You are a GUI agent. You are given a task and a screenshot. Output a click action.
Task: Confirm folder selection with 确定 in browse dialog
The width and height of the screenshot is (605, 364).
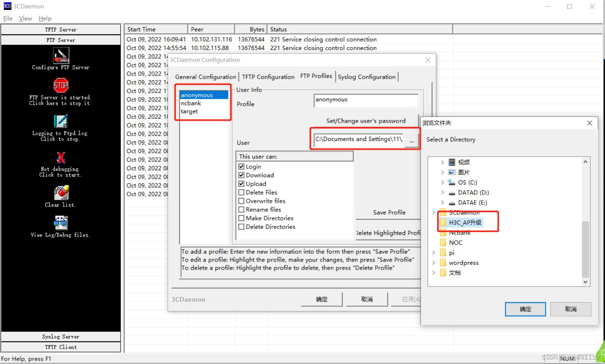525,309
